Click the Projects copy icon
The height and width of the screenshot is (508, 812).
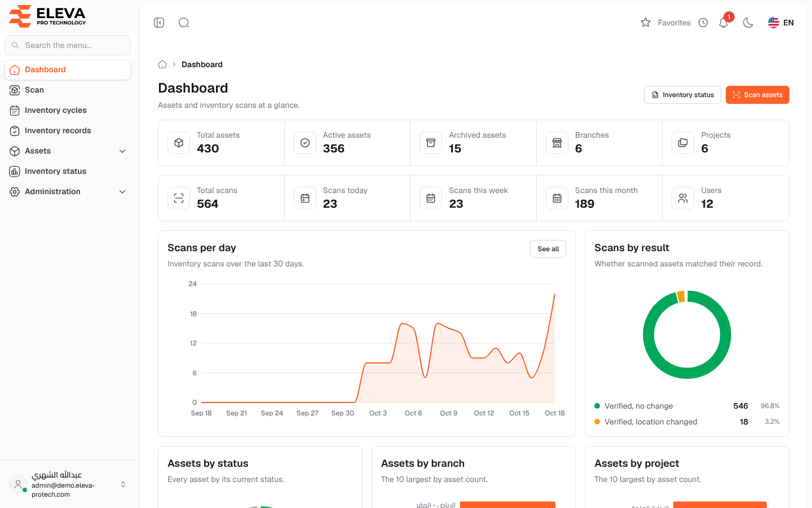683,143
